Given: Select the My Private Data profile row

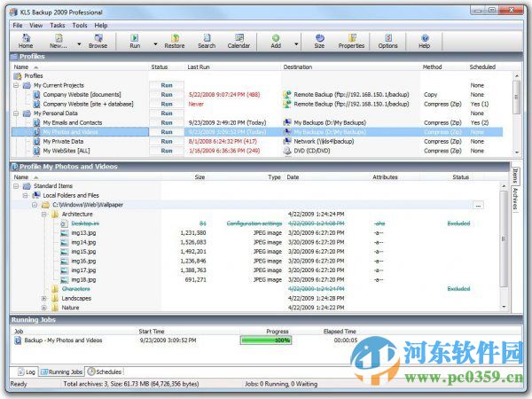Looking at the screenshot, I should (x=257, y=142).
